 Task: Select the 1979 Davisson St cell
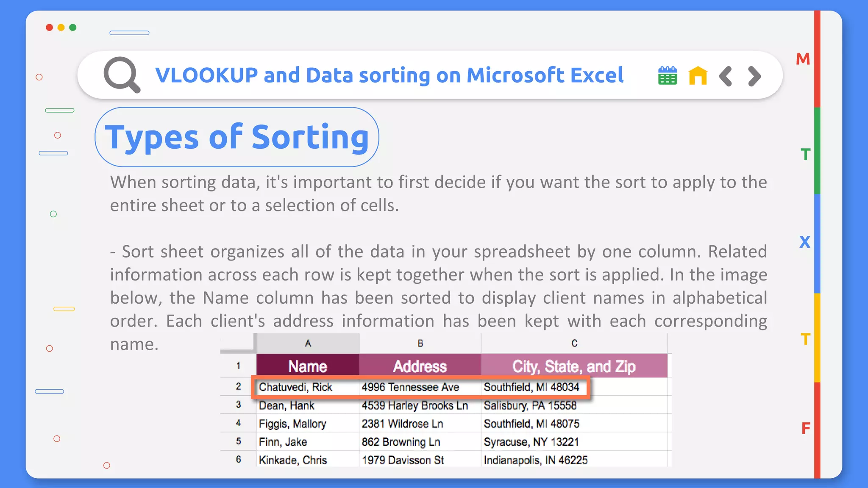click(420, 459)
